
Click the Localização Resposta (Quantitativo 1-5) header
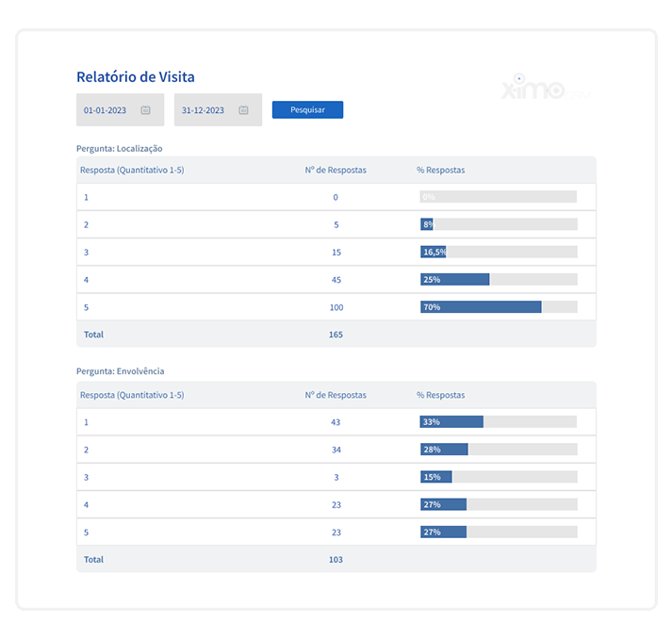click(x=132, y=170)
